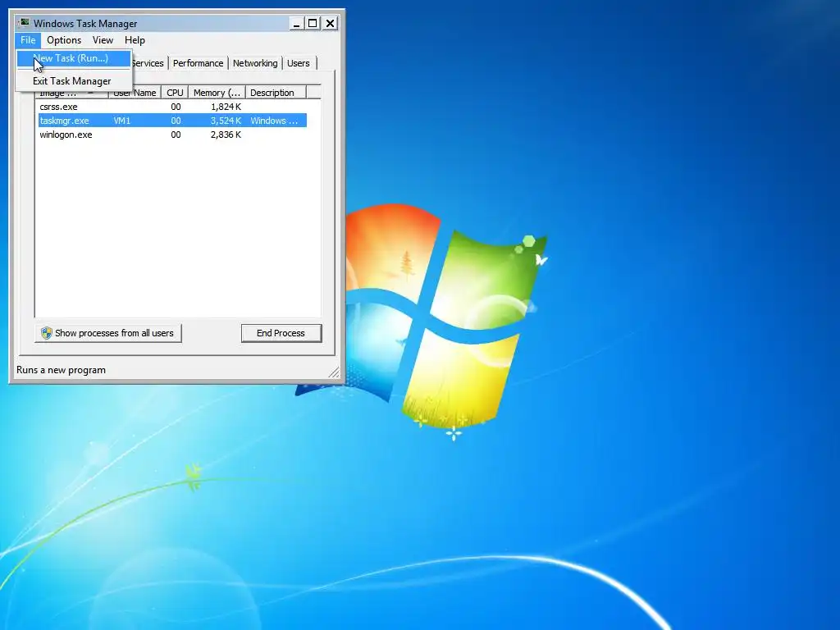The height and width of the screenshot is (630, 840).
Task: Sort by Description column header
Action: pyautogui.click(x=276, y=93)
